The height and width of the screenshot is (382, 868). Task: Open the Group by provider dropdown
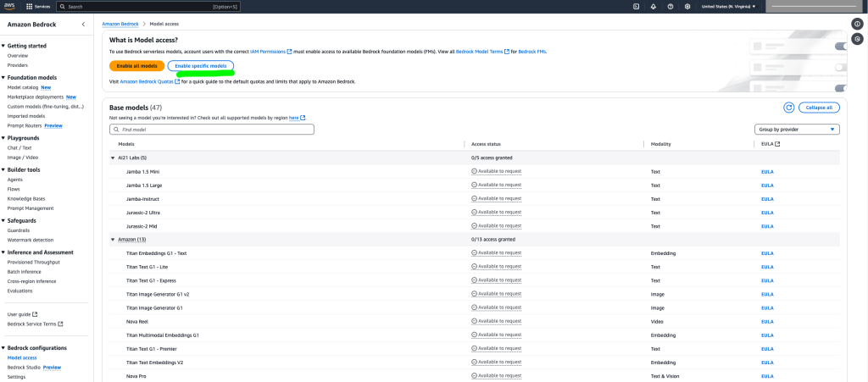click(797, 130)
